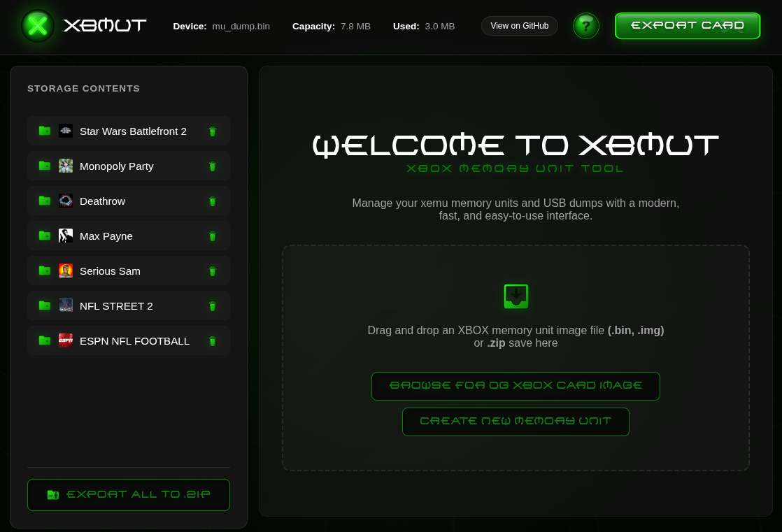The image size is (782, 532).
Task: Click the trash icon next to Deathrow
Action: tap(212, 201)
